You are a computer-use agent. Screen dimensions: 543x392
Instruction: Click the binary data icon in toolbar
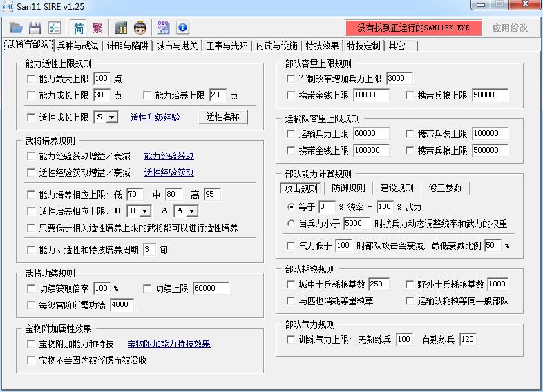point(164,28)
